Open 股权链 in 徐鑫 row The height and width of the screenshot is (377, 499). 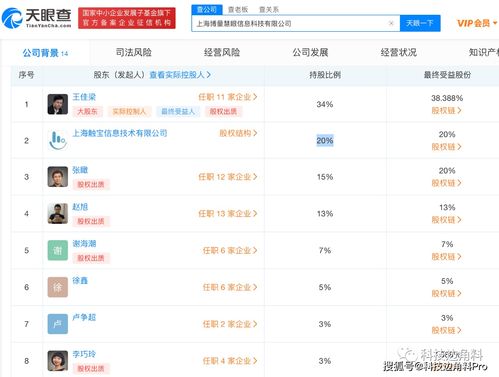point(447,293)
